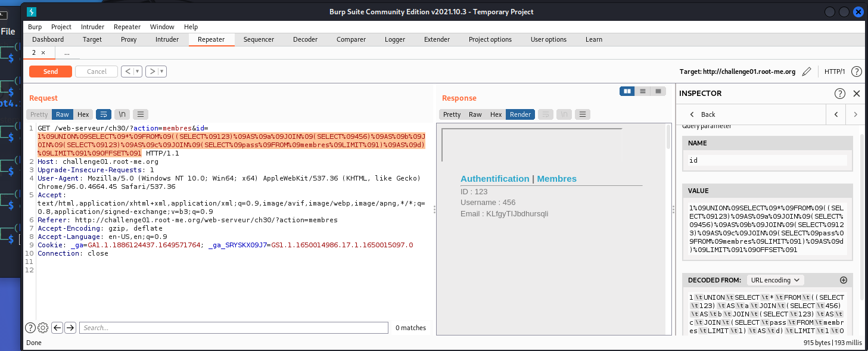The width and height of the screenshot is (868, 351).
Task: Click the HTTP/1 protocol label
Action: pyautogui.click(x=834, y=72)
